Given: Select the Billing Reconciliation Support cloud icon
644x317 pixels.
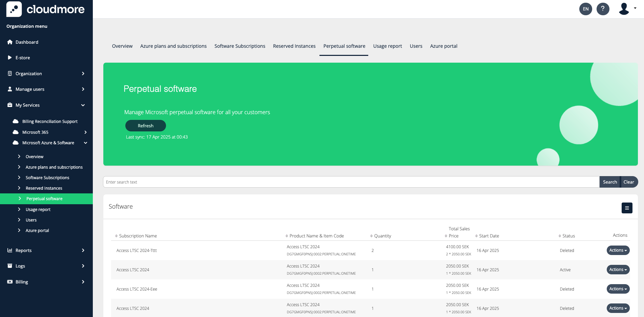Looking at the screenshot, I should pos(16,121).
